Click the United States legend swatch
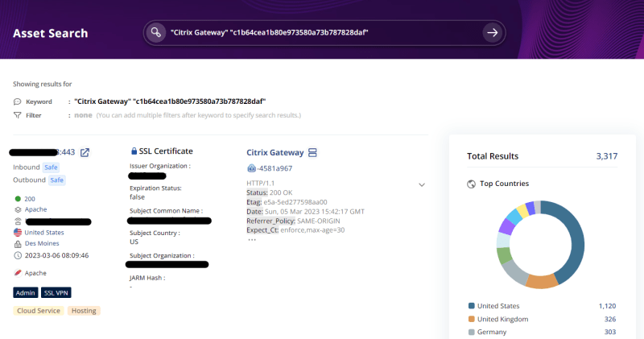This screenshot has width=644, height=339. 472,306
